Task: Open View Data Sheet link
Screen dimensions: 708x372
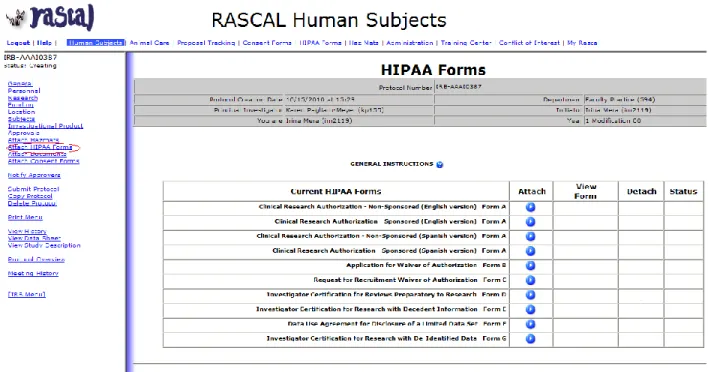Action: point(34,238)
